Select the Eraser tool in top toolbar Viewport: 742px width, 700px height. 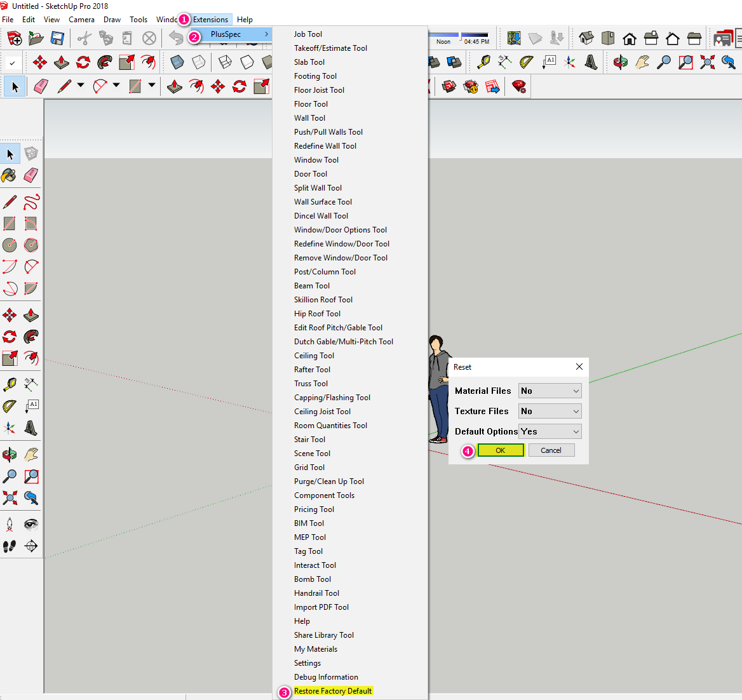41,86
